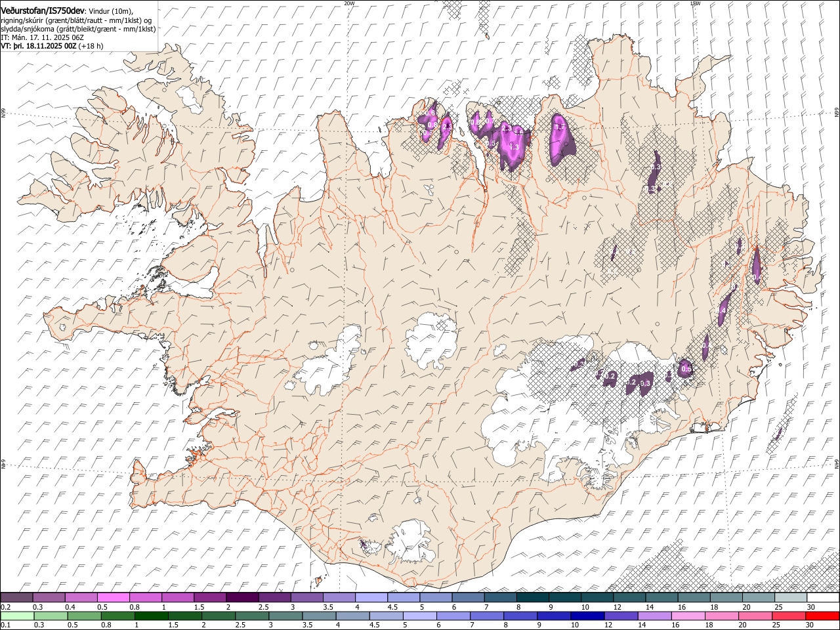
Task: Pick the magenta 1 swatch in snow scale
Action: click(x=178, y=598)
